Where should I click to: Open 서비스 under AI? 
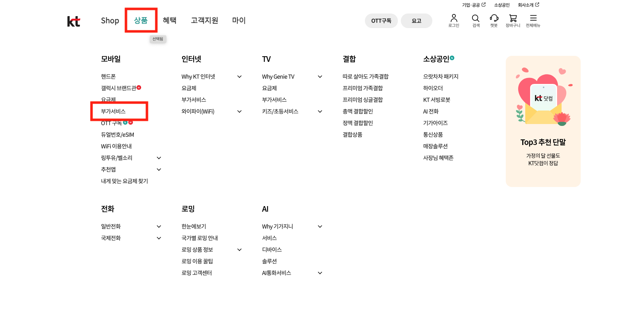[x=269, y=238]
